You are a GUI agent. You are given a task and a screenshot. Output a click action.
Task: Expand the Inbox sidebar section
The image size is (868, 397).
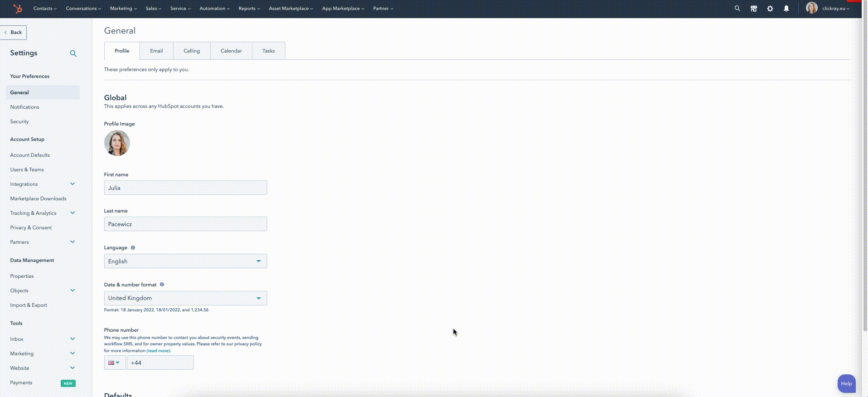click(72, 339)
